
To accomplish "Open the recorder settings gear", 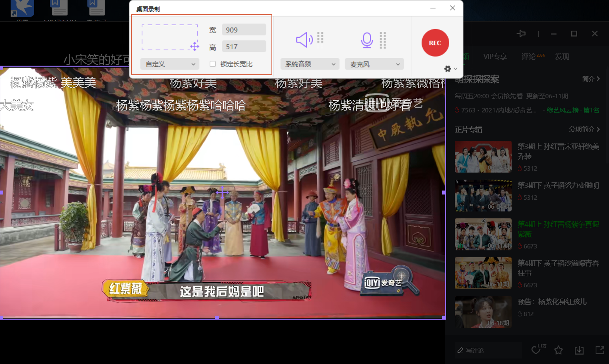I will [448, 69].
